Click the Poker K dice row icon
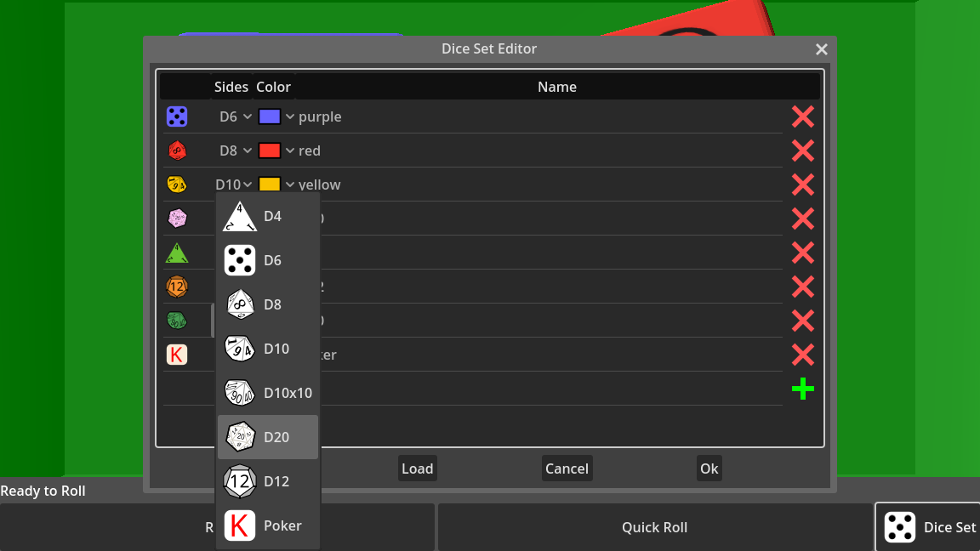The image size is (980, 551). point(177,355)
